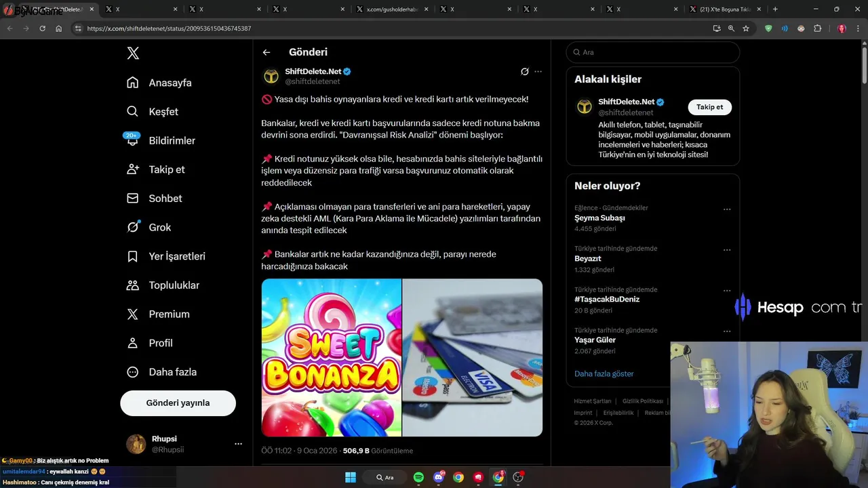Reload the page

42,28
